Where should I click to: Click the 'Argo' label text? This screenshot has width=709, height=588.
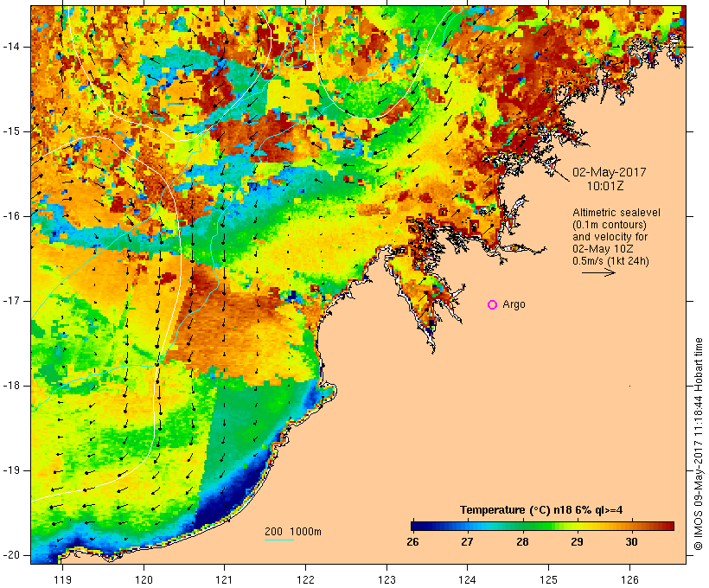click(x=514, y=304)
